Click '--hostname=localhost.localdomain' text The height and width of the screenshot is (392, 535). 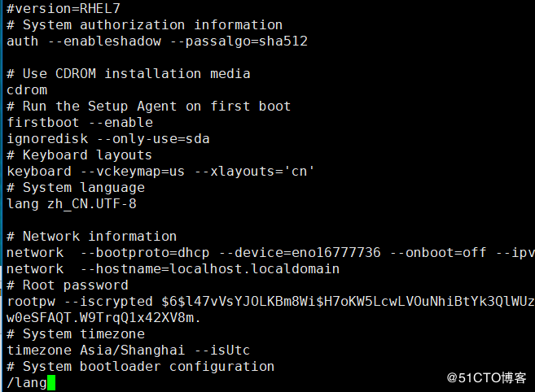click(210, 269)
